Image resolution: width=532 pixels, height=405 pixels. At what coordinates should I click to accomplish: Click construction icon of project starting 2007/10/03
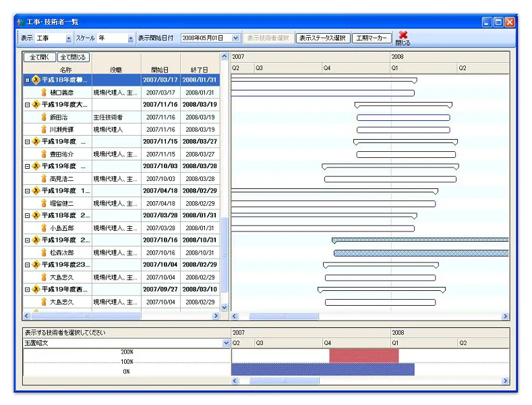[x=36, y=166]
